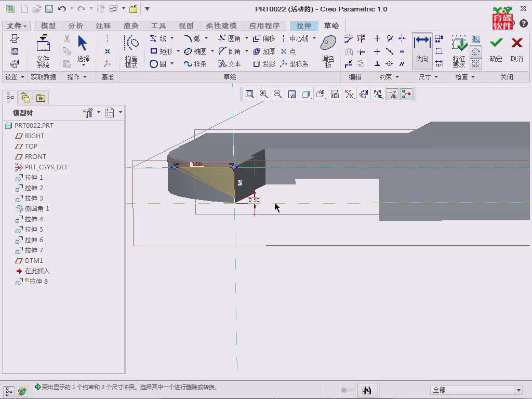Click the Normal dimension (法向) tool

click(422, 51)
